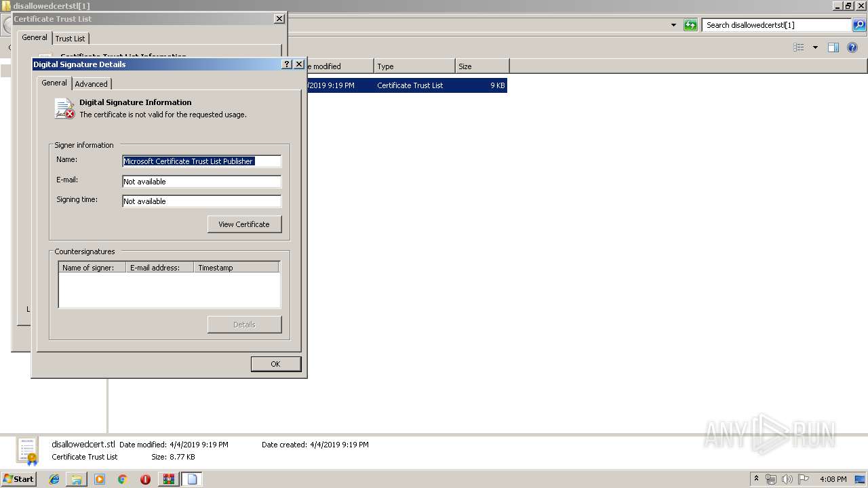Click the Explorer refresh icon
The image size is (868, 488).
click(x=690, y=25)
